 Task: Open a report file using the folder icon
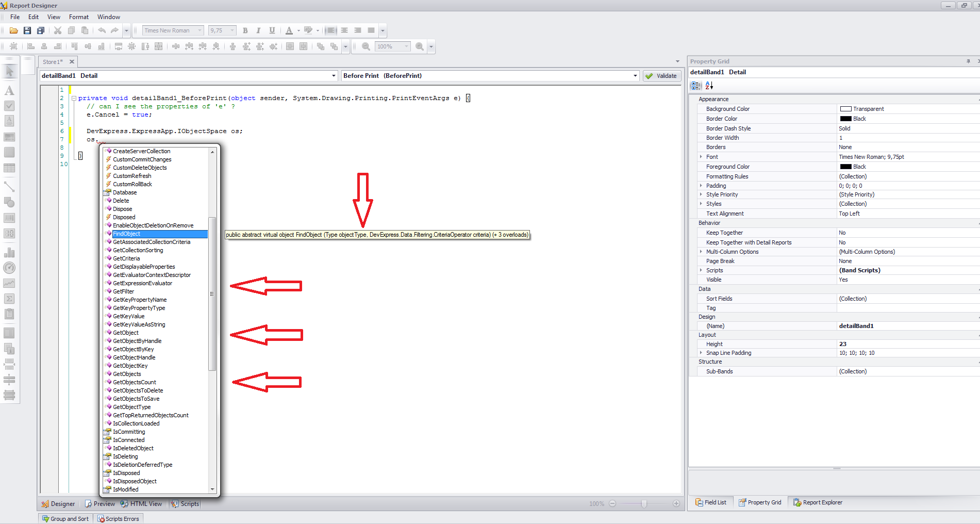pos(14,30)
